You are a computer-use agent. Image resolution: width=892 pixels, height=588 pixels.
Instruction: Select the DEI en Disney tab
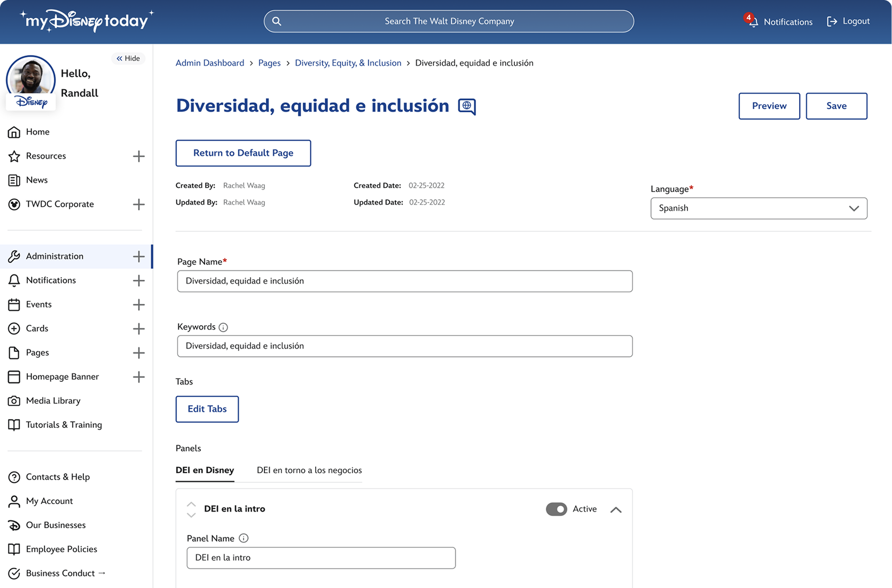point(205,470)
